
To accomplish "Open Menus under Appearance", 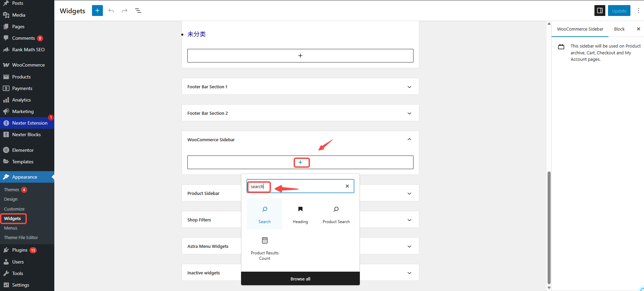I will click(x=11, y=228).
